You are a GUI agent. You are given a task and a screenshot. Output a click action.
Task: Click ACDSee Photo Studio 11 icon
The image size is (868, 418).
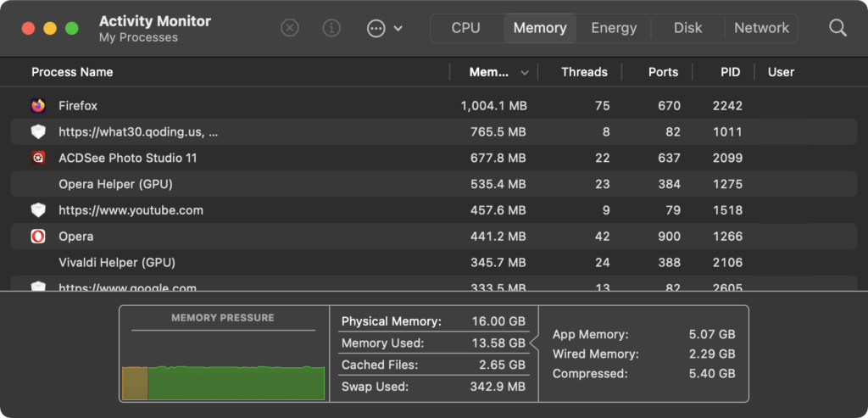37,158
